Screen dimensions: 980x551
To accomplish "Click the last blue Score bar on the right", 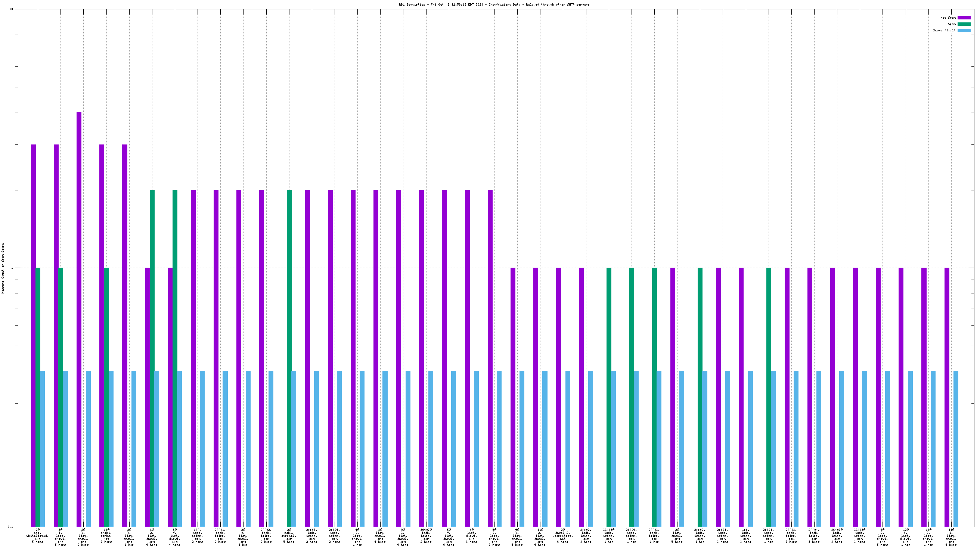I will click(956, 449).
